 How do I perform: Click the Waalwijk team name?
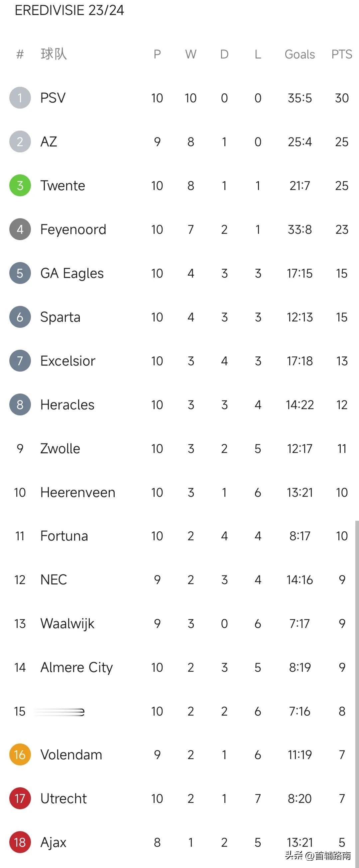67,624
